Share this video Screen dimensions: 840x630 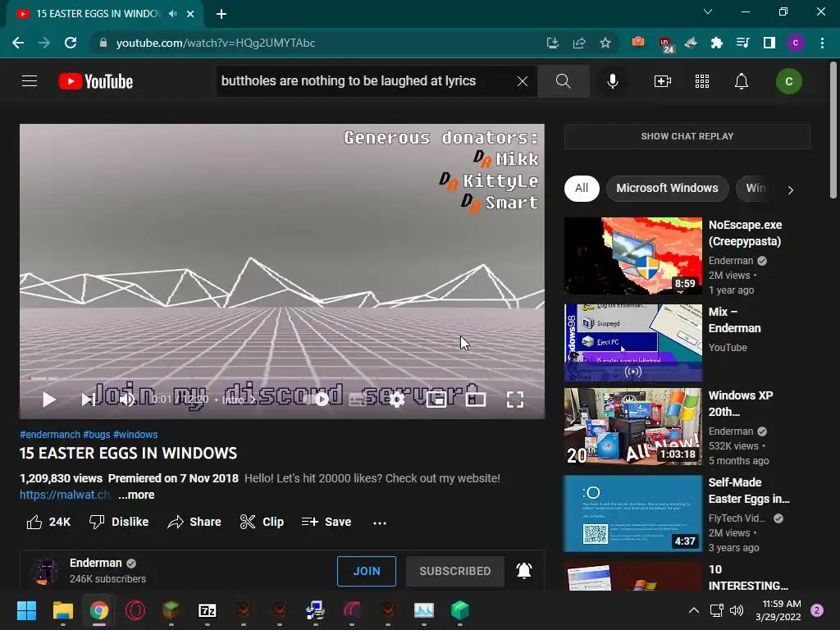pos(194,522)
